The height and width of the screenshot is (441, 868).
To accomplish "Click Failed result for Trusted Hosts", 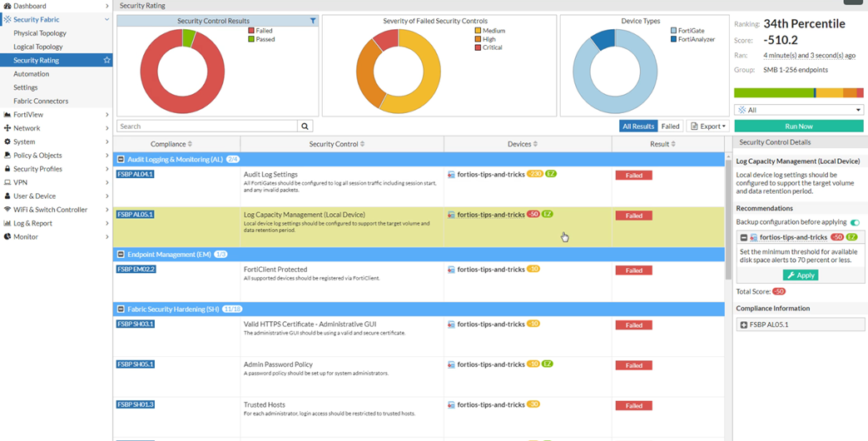I will pyautogui.click(x=634, y=405).
